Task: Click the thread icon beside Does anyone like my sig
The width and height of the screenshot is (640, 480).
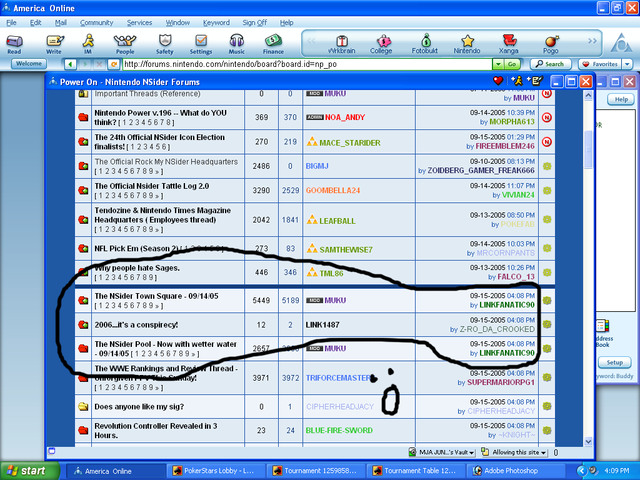Action: (x=83, y=407)
